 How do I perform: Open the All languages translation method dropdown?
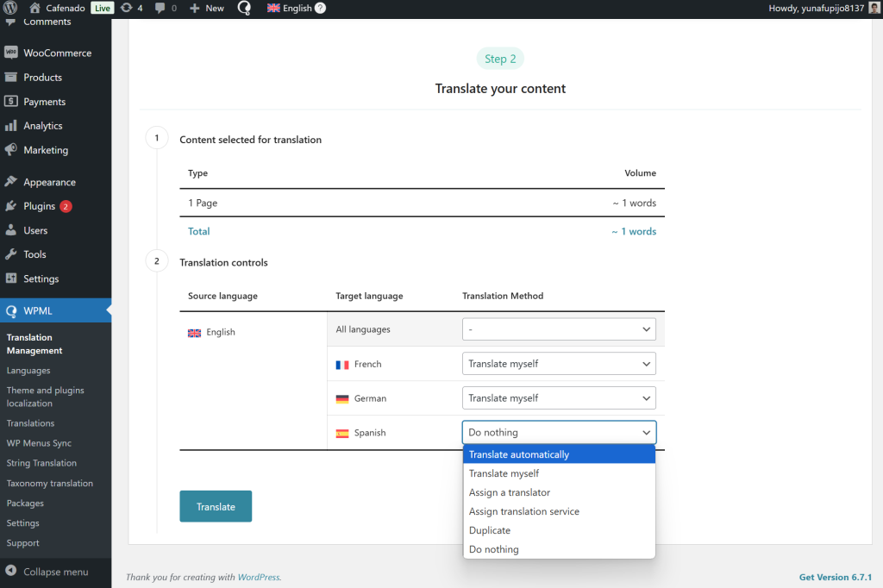(558, 328)
